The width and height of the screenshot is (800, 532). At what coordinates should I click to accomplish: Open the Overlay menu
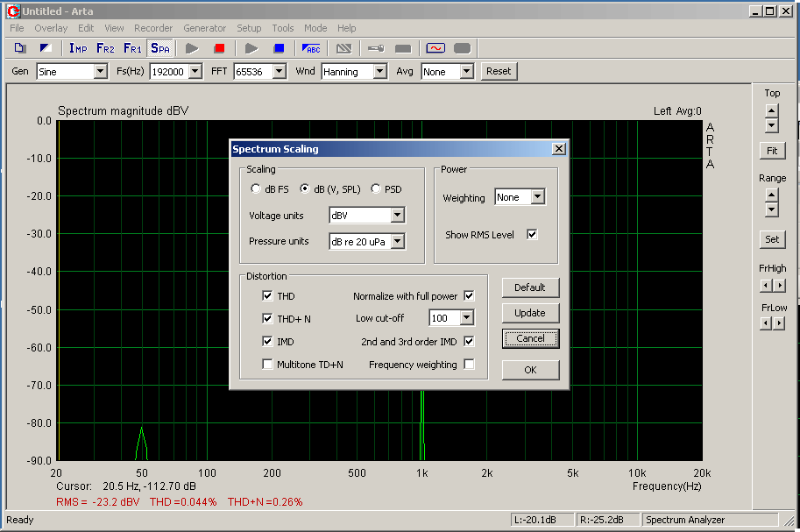click(x=51, y=28)
